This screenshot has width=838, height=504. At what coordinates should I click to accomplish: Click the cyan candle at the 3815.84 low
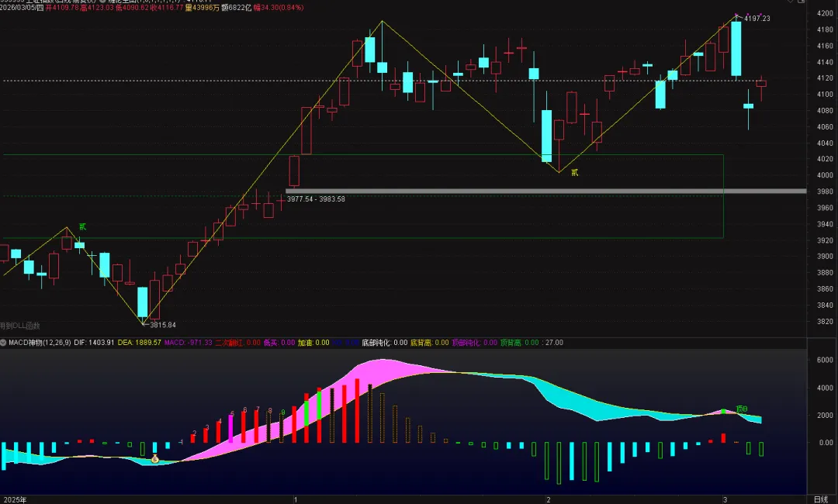pyautogui.click(x=142, y=302)
